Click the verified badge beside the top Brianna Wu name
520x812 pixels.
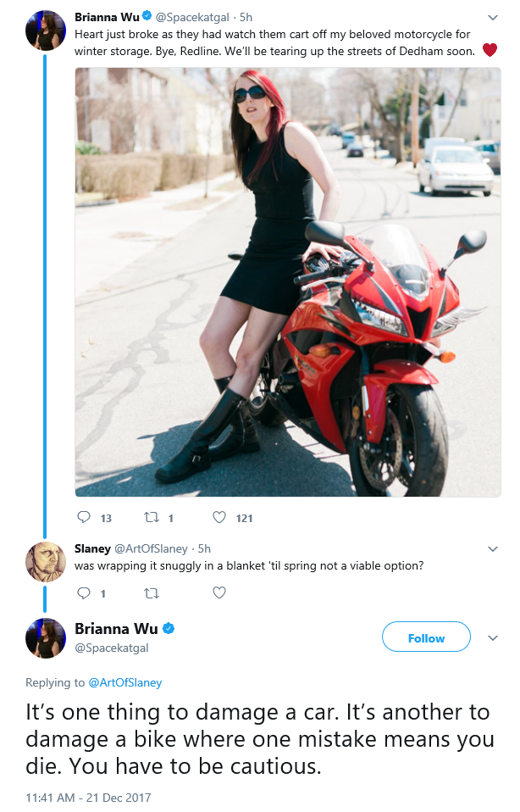[147, 17]
